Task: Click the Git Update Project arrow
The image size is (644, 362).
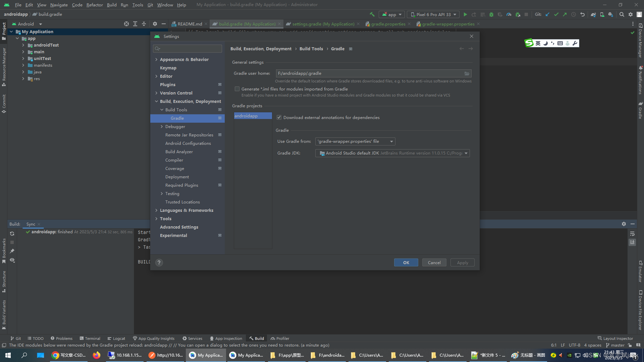Action: coord(547,14)
